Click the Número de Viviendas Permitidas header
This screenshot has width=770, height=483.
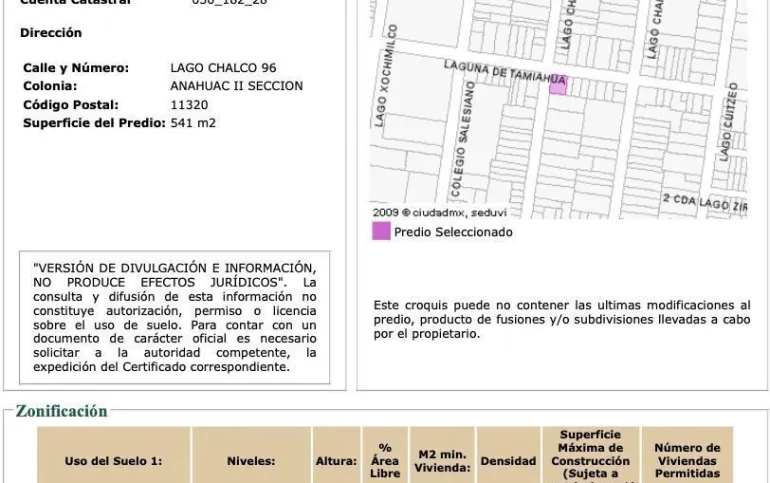pyautogui.click(x=687, y=460)
